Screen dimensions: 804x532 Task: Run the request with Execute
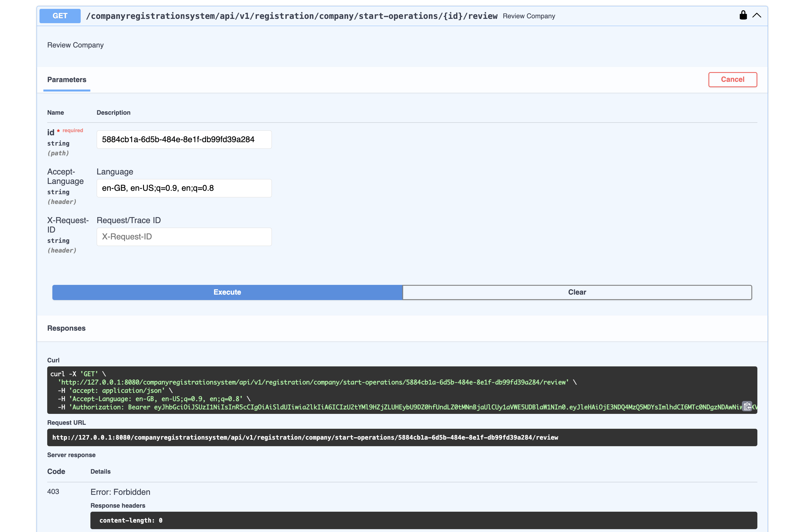click(227, 292)
